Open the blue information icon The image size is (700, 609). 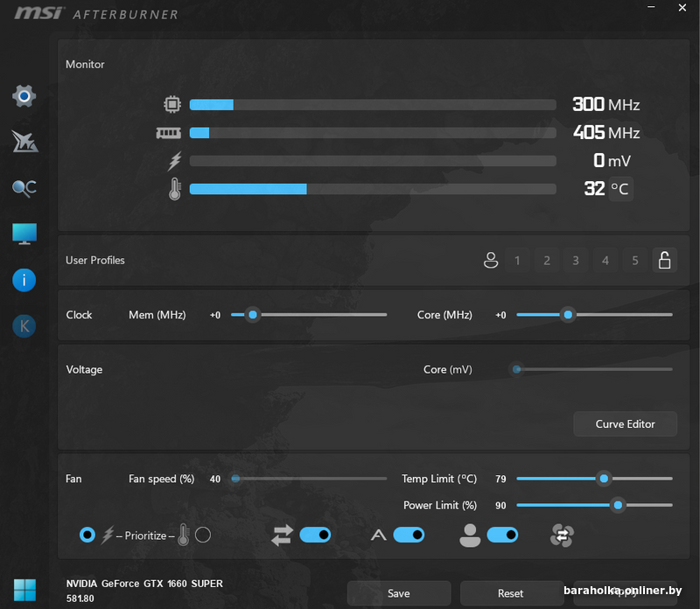pos(24,280)
